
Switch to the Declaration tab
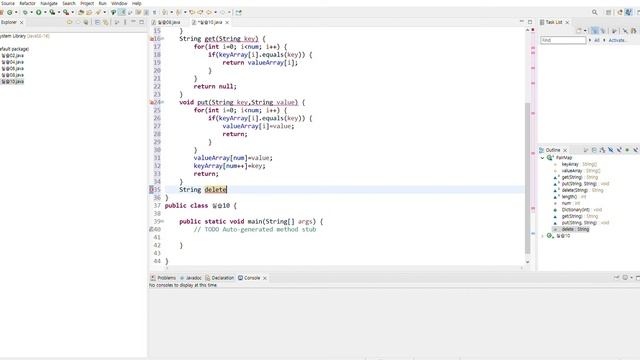tap(220, 278)
